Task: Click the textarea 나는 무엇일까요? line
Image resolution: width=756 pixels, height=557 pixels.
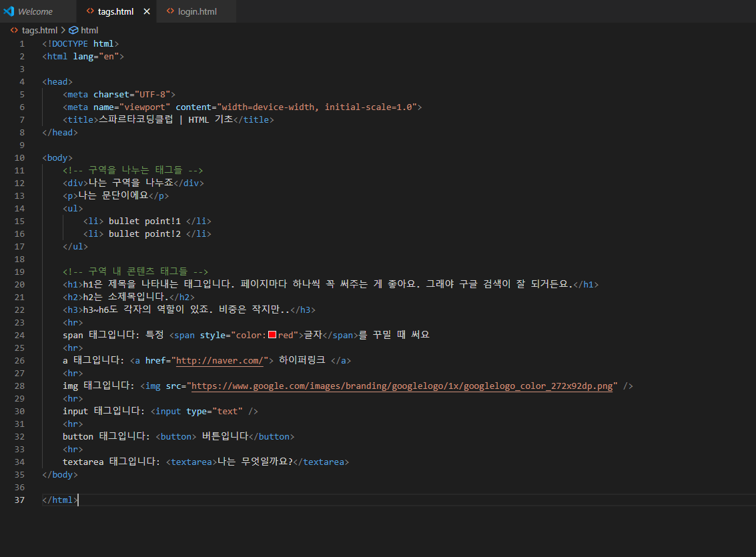Action: [206, 462]
